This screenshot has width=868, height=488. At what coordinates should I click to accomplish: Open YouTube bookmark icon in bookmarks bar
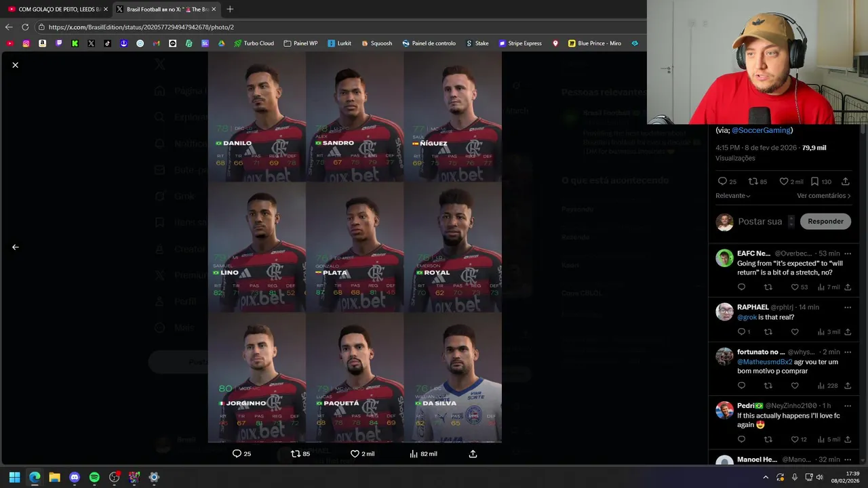(x=9, y=43)
